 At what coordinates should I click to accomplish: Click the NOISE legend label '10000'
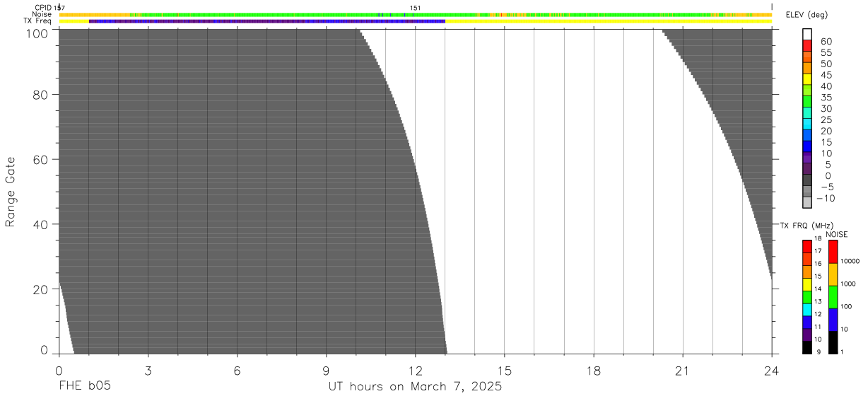(850, 261)
